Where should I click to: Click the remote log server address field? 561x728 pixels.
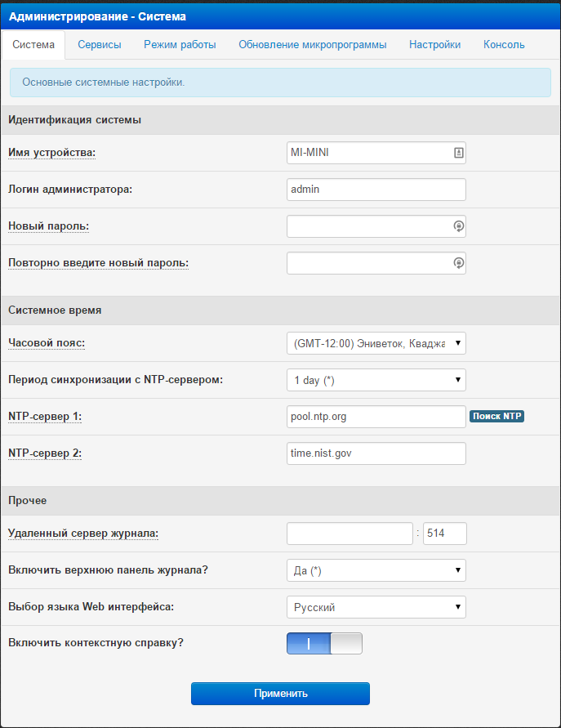click(x=350, y=534)
